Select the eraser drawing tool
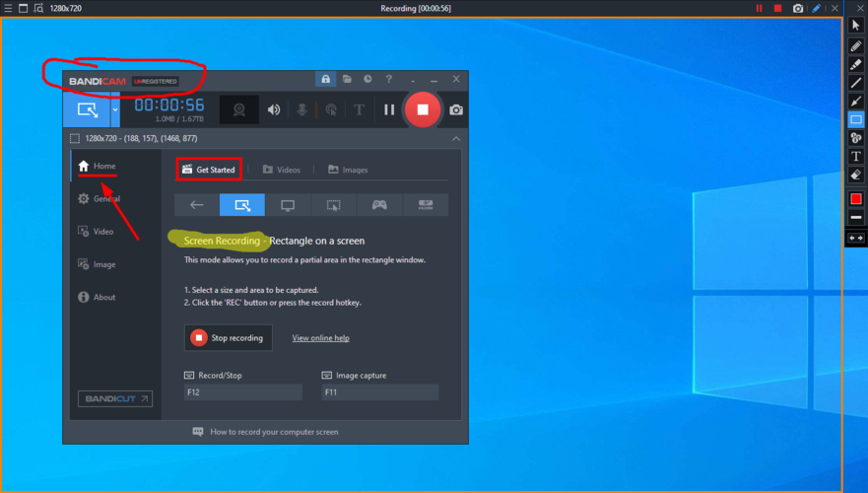Image resolution: width=868 pixels, height=493 pixels. (x=856, y=176)
